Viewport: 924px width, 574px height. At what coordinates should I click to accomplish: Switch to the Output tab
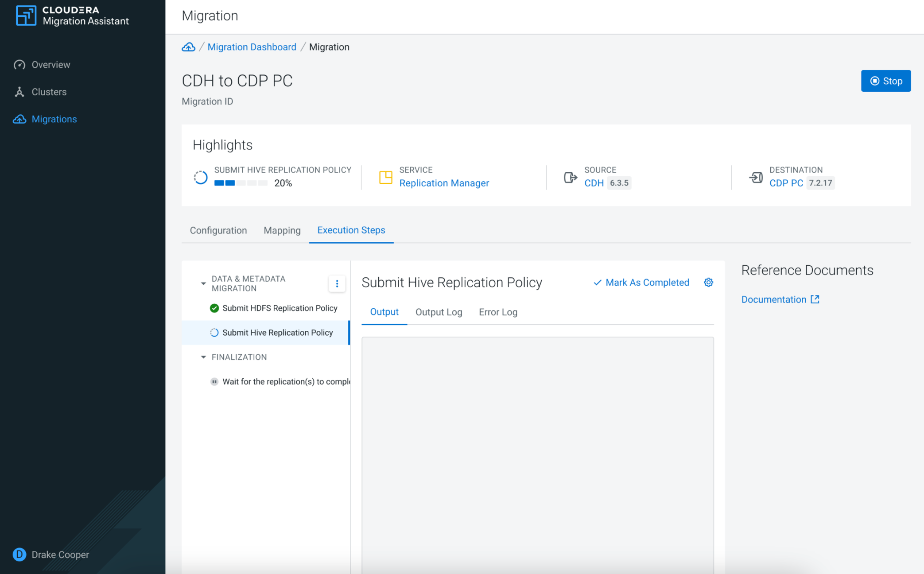384,312
